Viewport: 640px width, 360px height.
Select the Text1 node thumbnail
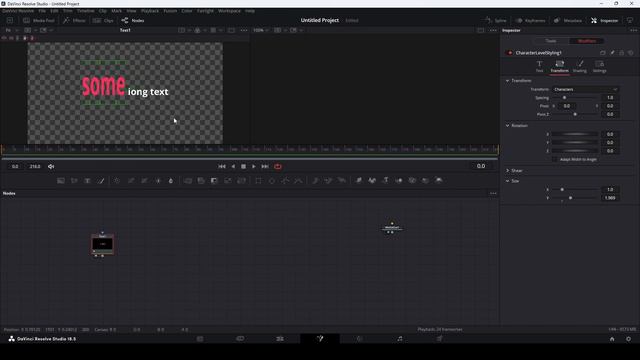point(102,244)
